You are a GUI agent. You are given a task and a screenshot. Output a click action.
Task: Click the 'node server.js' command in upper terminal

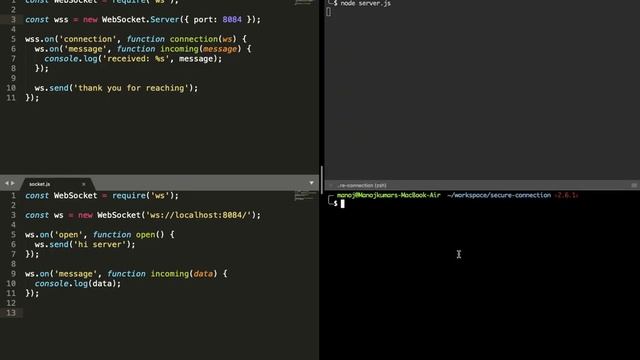[365, 3]
